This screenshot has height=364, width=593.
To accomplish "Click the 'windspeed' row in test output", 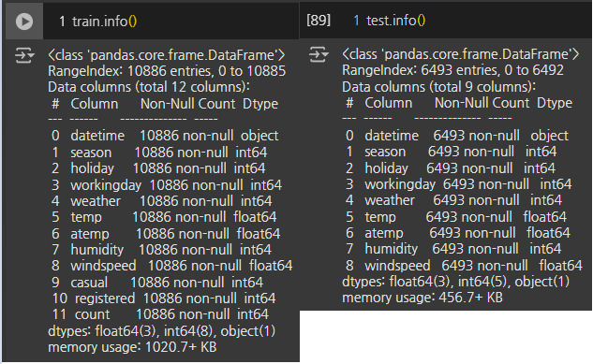I will (464, 266).
